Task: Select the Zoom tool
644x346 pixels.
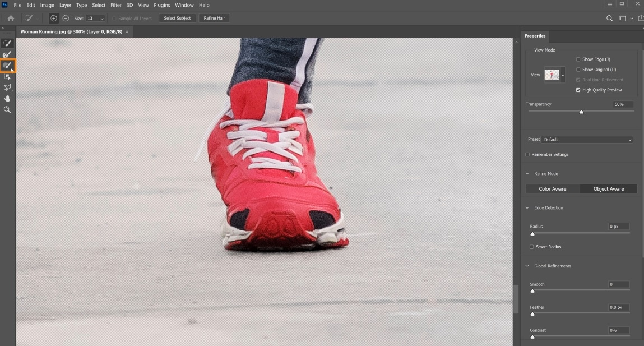Action: 7,110
